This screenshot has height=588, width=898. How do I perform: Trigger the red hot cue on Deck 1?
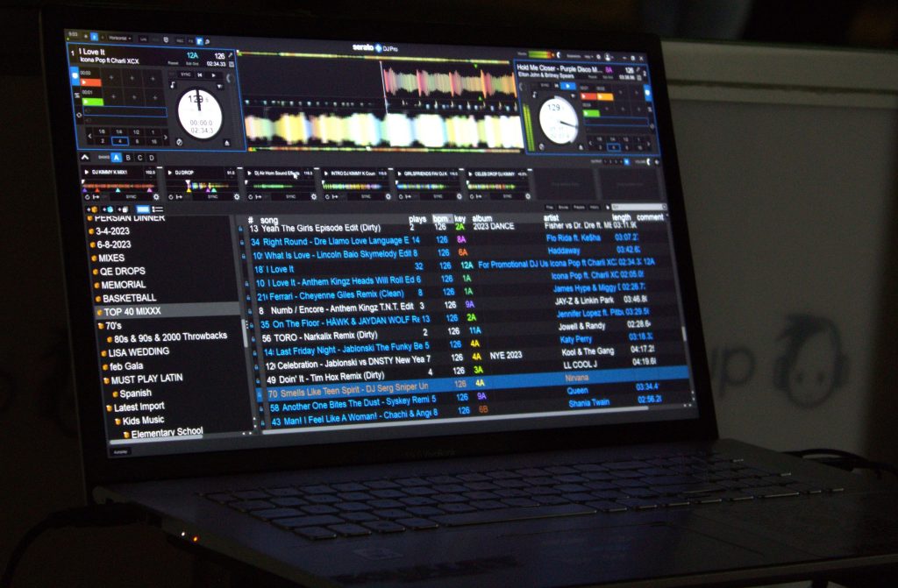pyautogui.click(x=91, y=82)
